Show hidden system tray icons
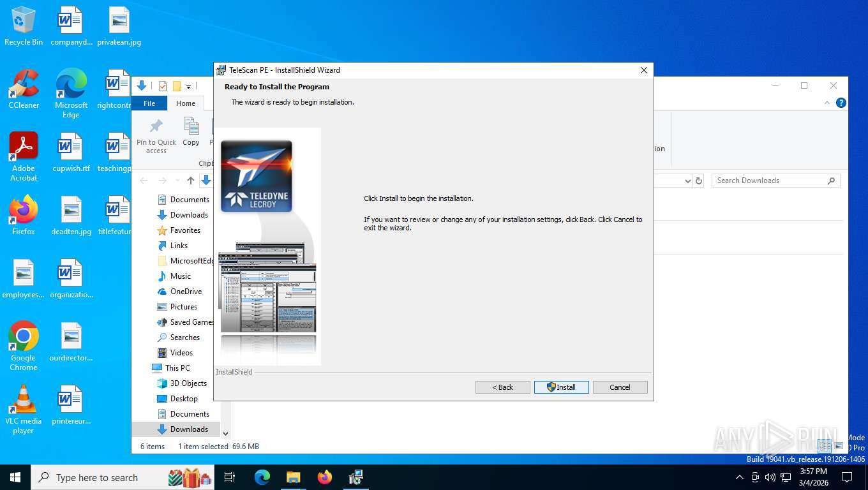This screenshot has width=868, height=490. coord(740,477)
